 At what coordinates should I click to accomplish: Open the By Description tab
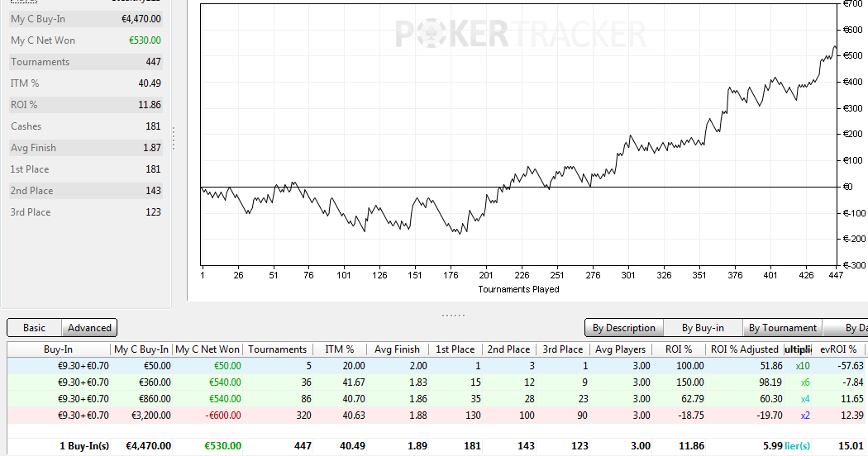pos(624,328)
